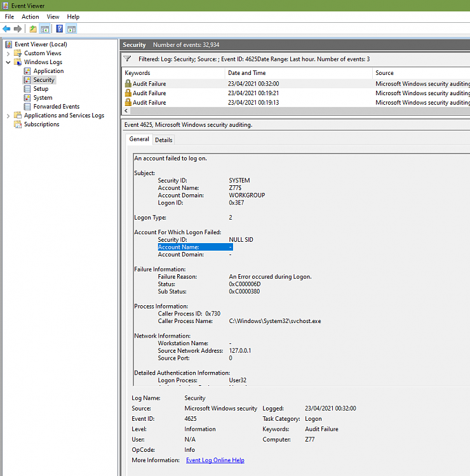Click the left arrow of horizontal scrollbar
Image resolution: width=470 pixels, height=476 pixels.
(x=126, y=110)
